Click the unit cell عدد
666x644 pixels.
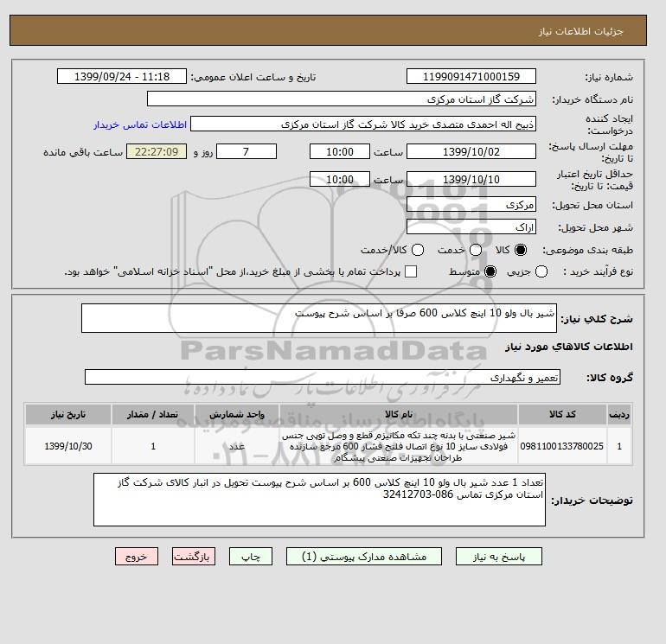click(x=237, y=446)
